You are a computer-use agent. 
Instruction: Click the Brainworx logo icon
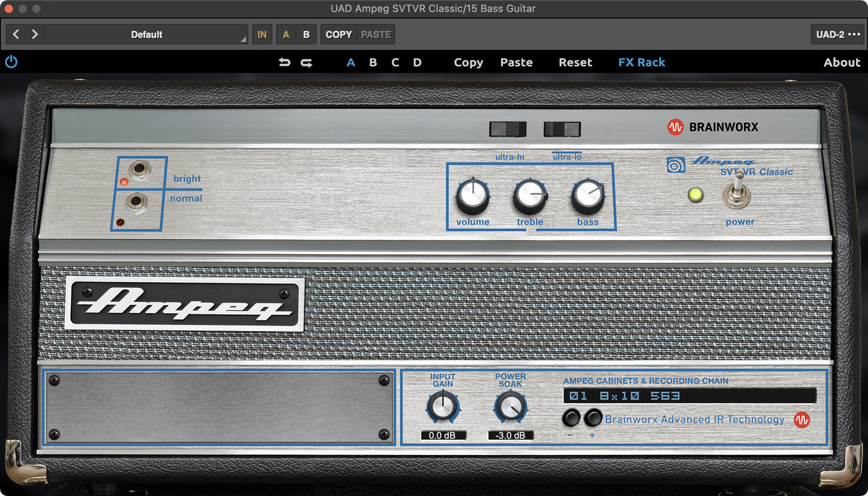[x=675, y=127]
